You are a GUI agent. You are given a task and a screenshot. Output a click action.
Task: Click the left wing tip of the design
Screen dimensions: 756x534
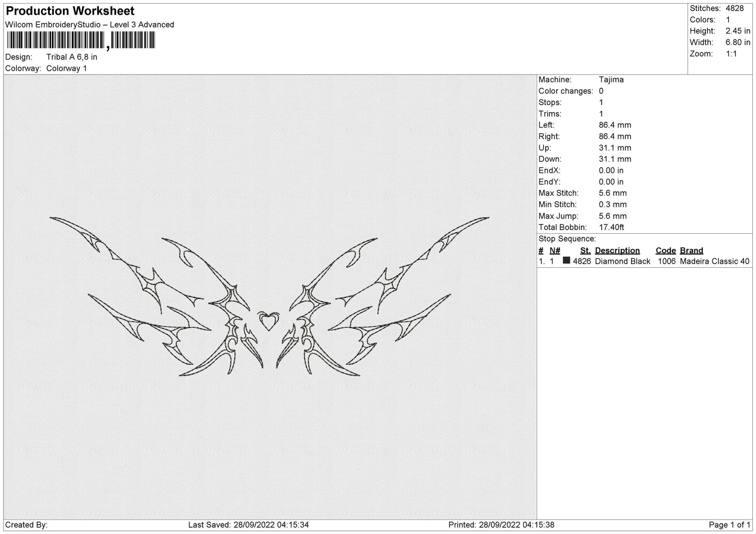53,219
